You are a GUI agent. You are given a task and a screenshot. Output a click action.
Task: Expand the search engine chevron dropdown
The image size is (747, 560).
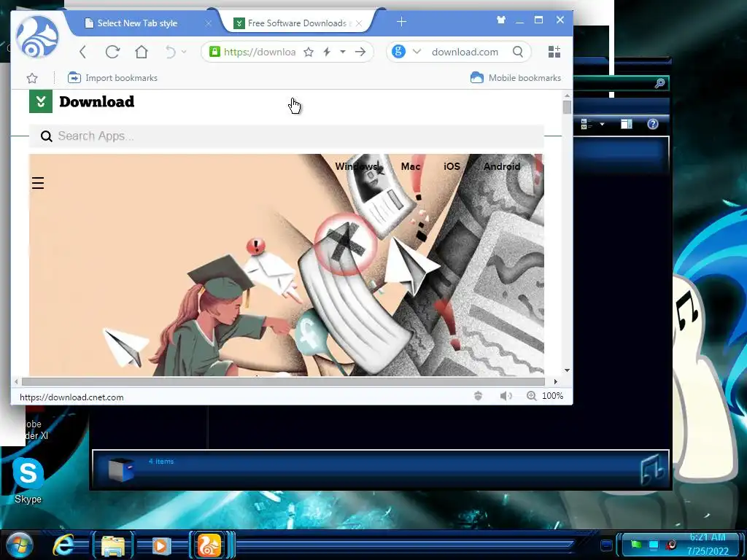pyautogui.click(x=417, y=52)
